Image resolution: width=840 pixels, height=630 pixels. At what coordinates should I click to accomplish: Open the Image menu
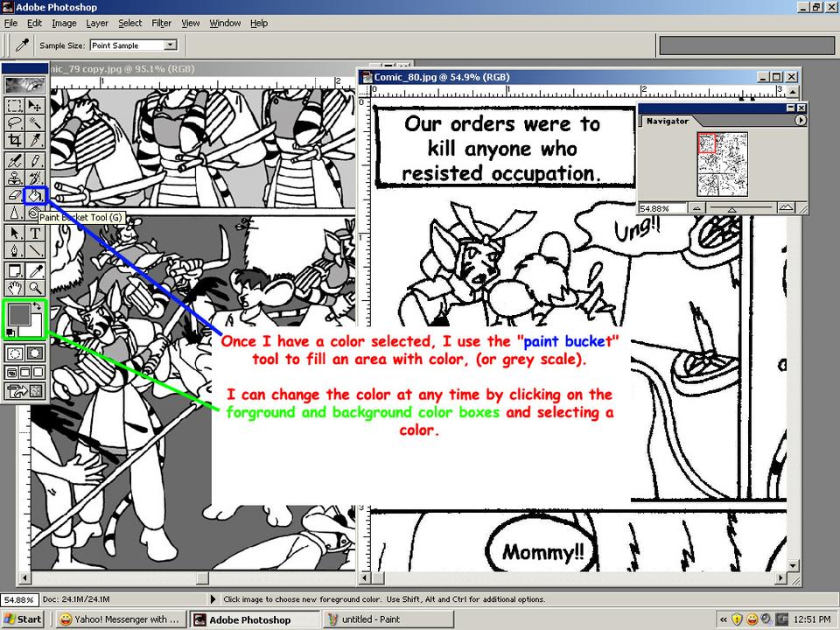64,23
